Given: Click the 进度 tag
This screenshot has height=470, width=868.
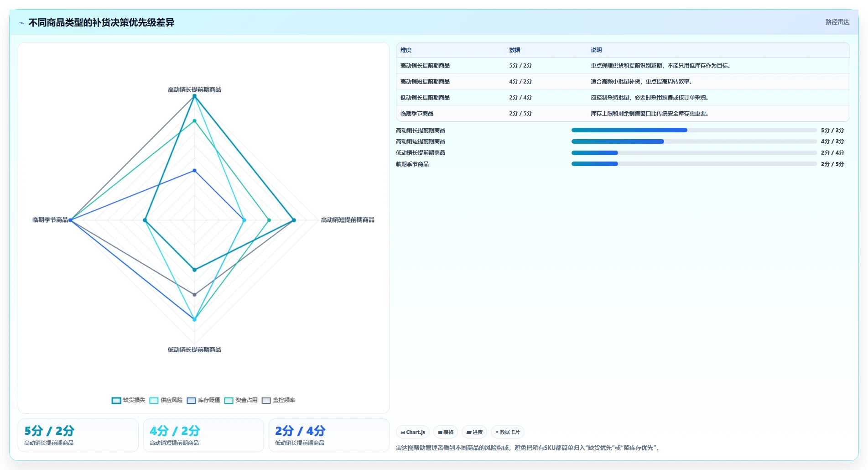Looking at the screenshot, I should pos(474,432).
